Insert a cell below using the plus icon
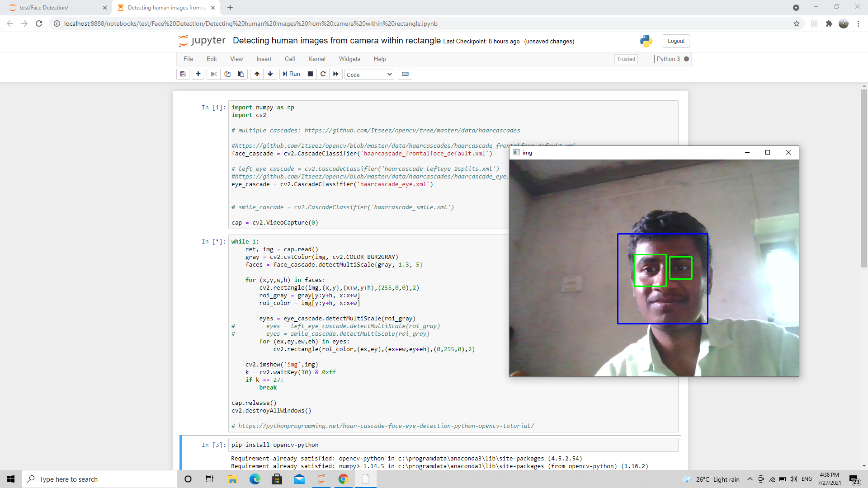Image resolution: width=868 pixels, height=488 pixels. [198, 74]
